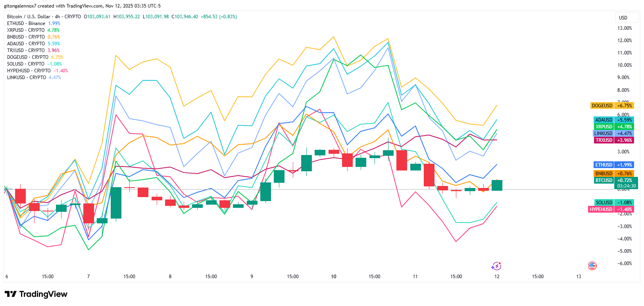Image resolution: width=644 pixels, height=306 pixels.
Task: Select the LINKUSD legend entry
Action: (26, 77)
